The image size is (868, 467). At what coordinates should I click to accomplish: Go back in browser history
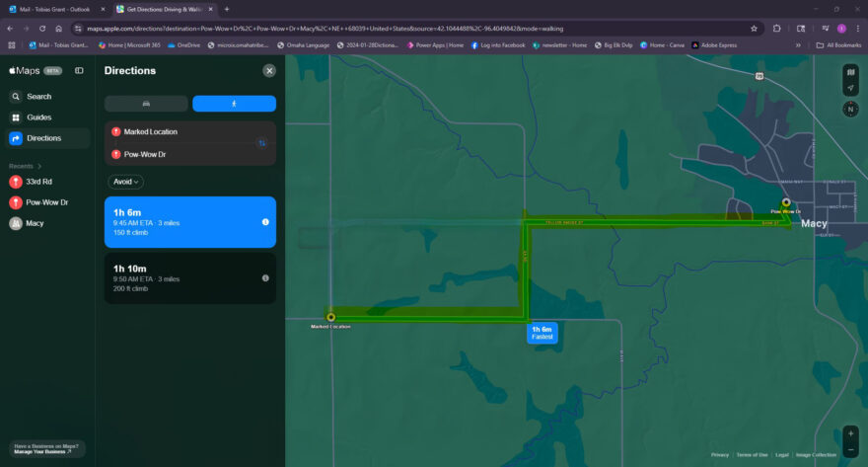pos(10,29)
